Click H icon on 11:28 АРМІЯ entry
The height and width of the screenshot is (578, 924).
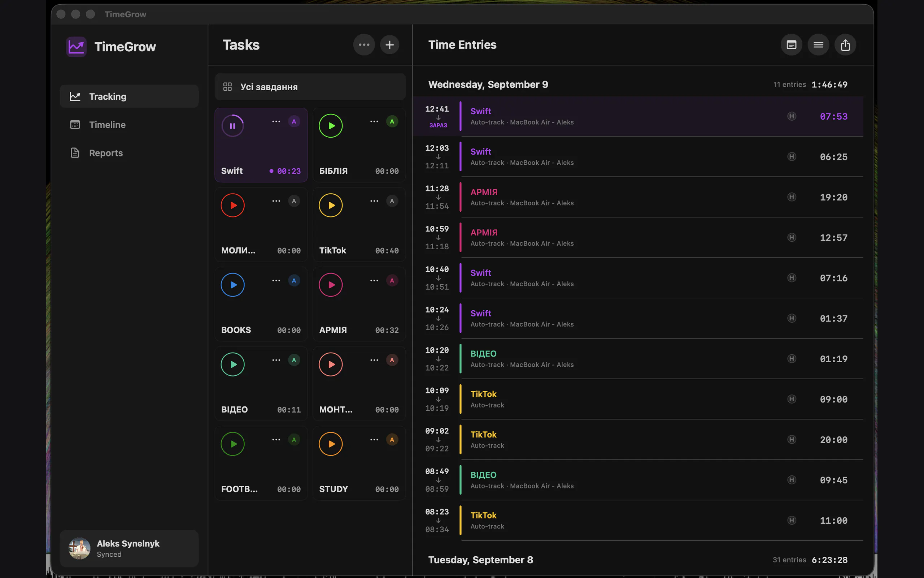coord(792,197)
